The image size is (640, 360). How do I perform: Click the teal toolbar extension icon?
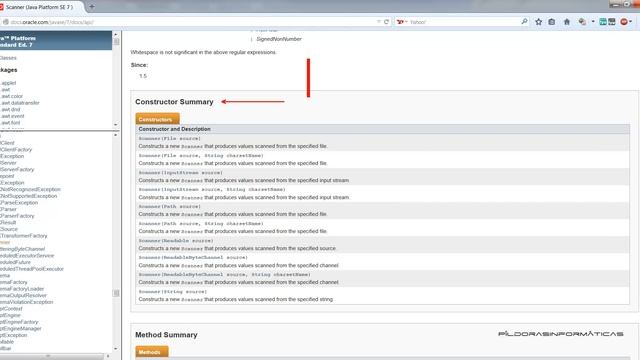(x=602, y=22)
